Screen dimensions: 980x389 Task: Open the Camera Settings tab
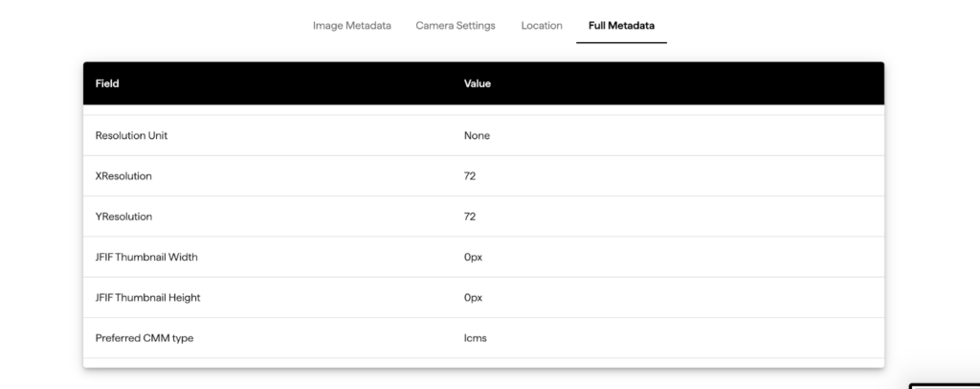coord(455,26)
